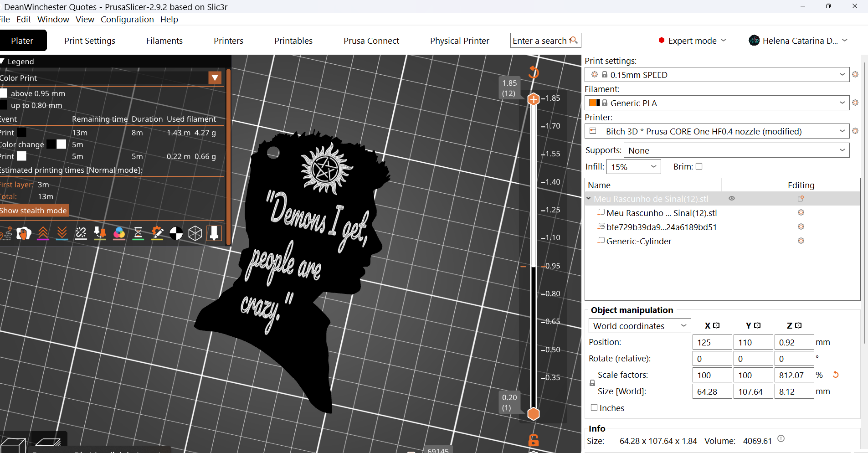Image resolution: width=868 pixels, height=453 pixels.
Task: Open the Prusa Connect tab
Action: pos(371,41)
